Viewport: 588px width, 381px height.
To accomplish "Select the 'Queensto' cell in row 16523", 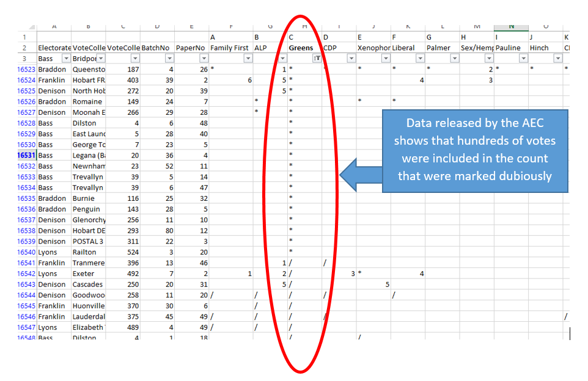I will coord(89,70).
